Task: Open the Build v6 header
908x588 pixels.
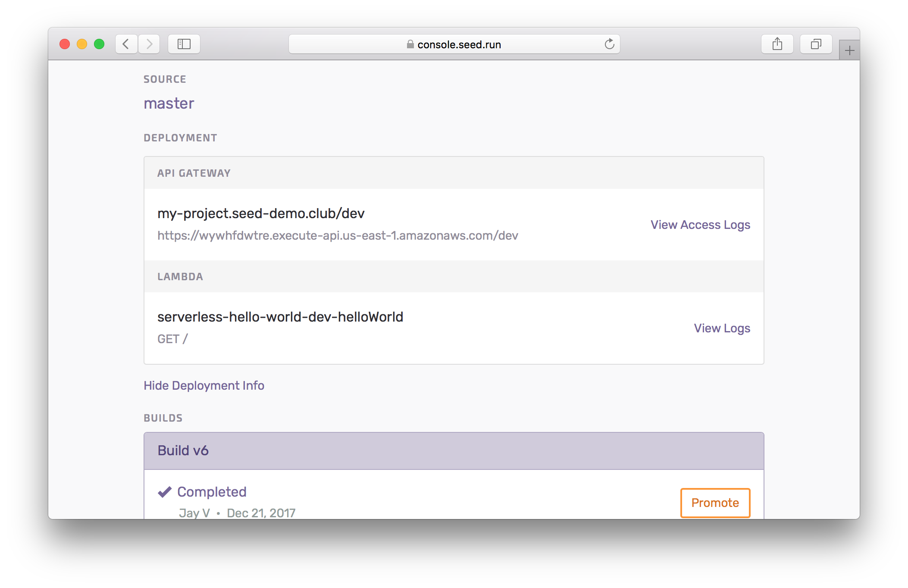Action: click(183, 450)
